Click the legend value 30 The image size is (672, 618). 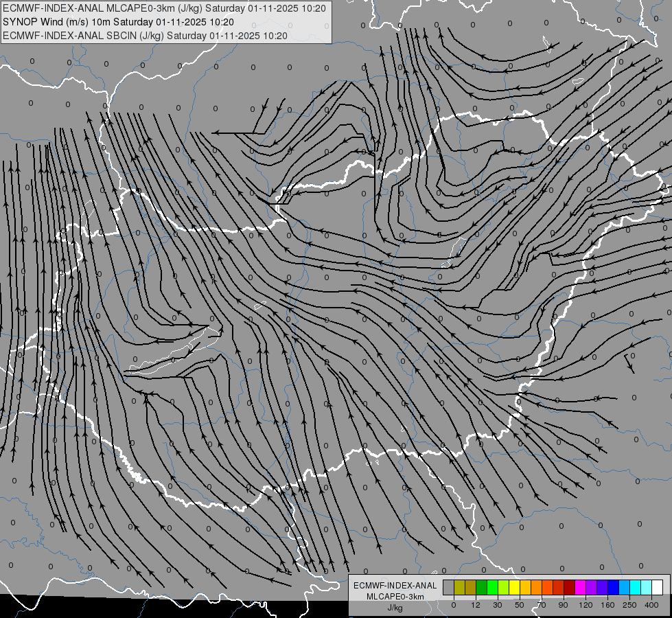click(x=498, y=605)
